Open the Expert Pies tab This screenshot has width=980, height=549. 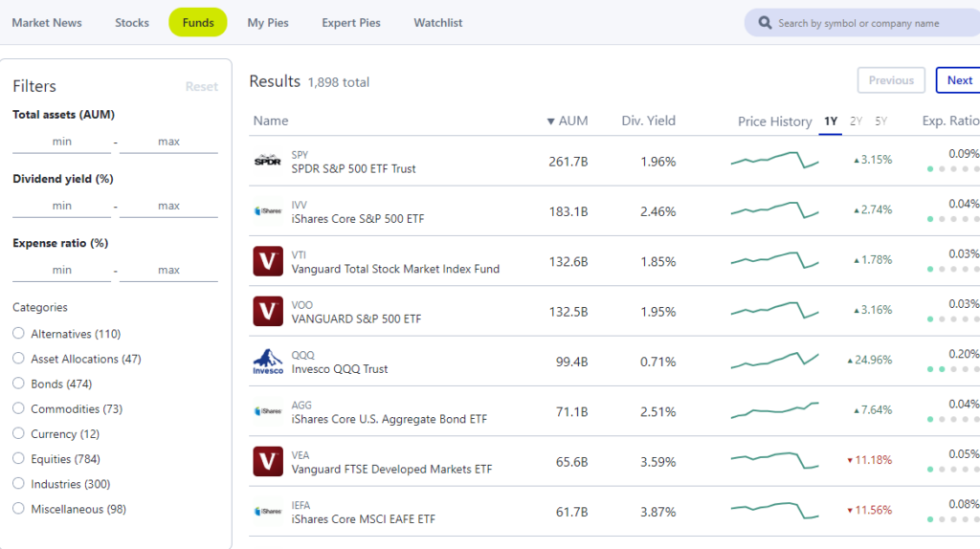(351, 23)
